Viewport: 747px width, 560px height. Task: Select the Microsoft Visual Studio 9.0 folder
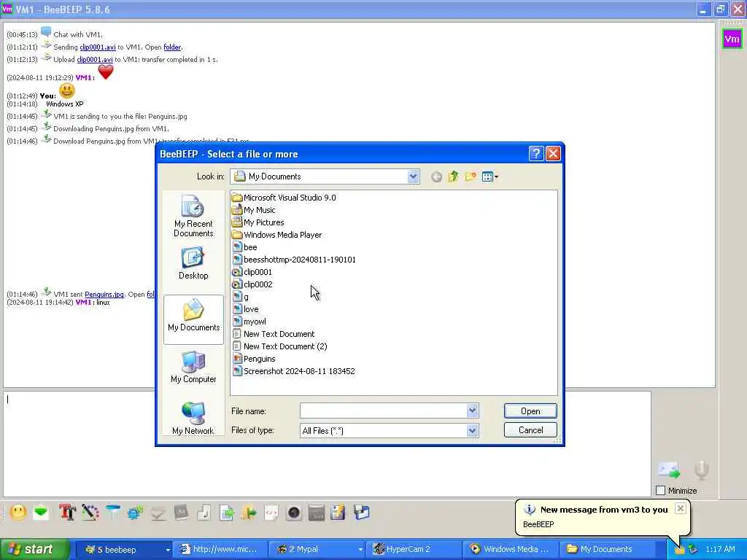(284, 198)
